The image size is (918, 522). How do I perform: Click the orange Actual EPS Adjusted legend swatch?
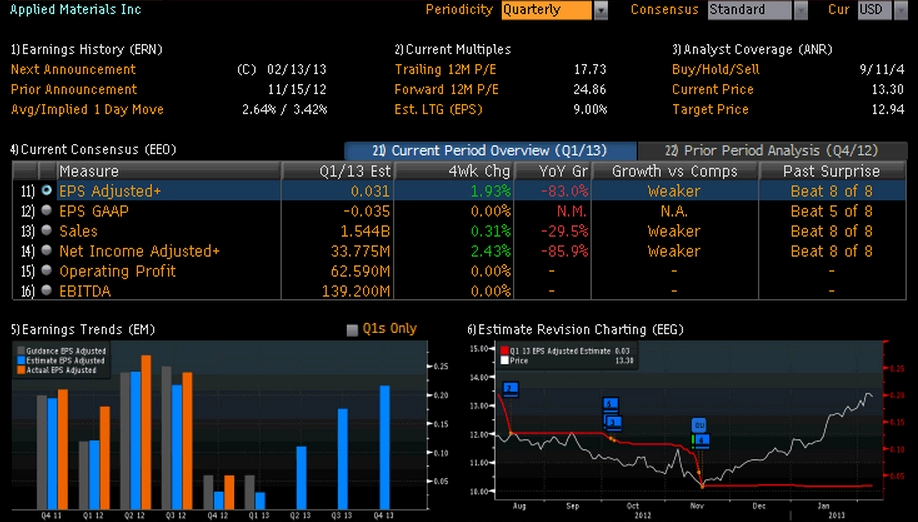click(x=20, y=370)
